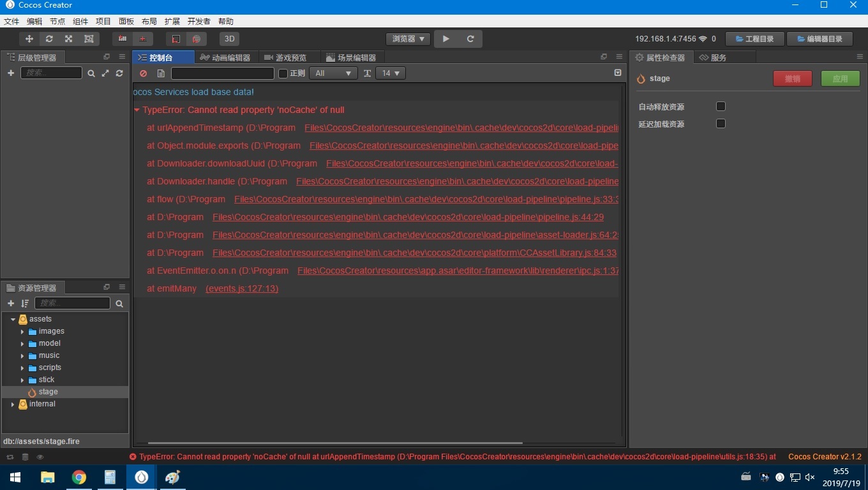Focus the hierarchy search field

pos(51,73)
